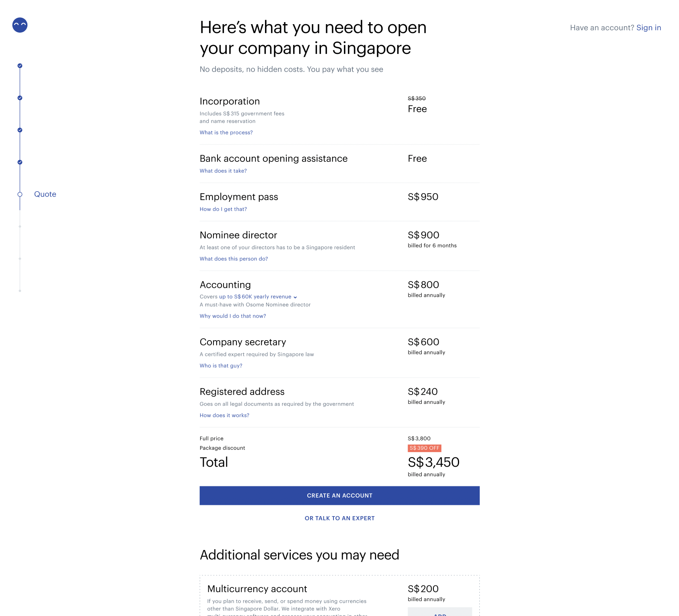Click 'What does this person do?'
The width and height of the screenshot is (679, 616).
pyautogui.click(x=234, y=259)
